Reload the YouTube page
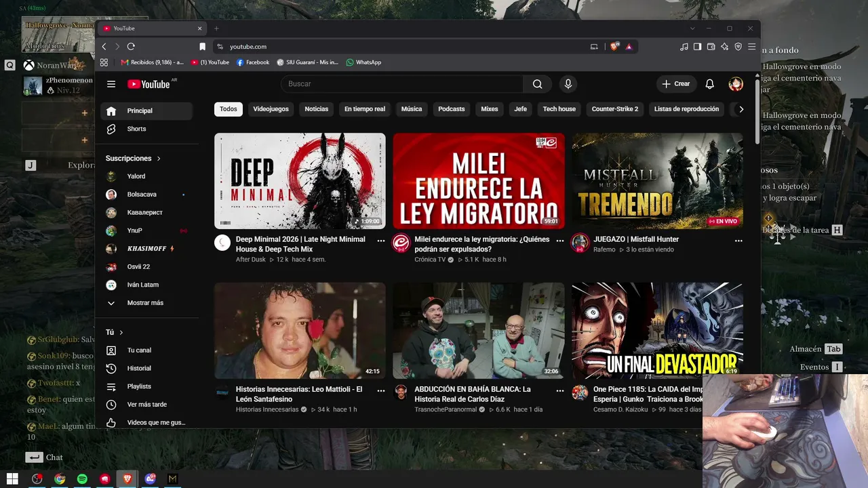 [x=131, y=47]
